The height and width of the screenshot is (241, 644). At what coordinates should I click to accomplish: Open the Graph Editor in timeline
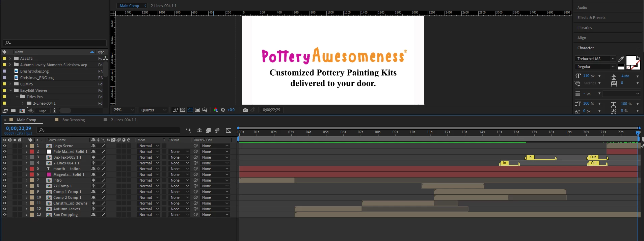point(229,130)
